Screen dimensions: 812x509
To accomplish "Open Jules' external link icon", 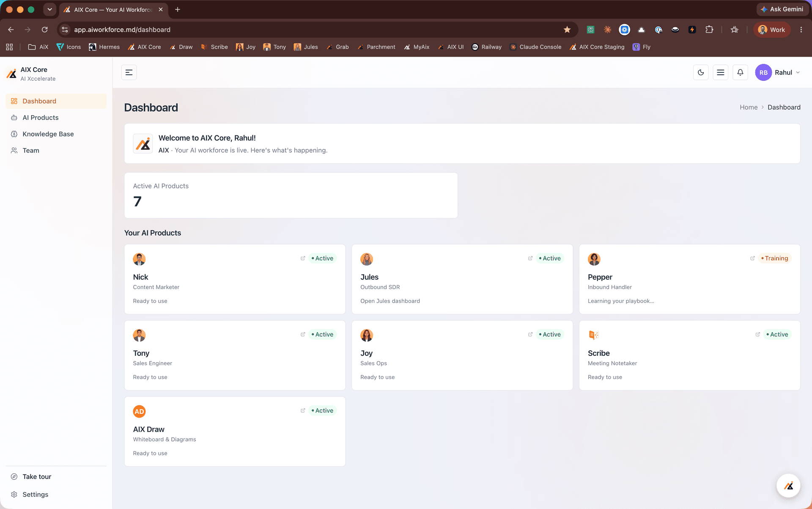I will (x=530, y=258).
